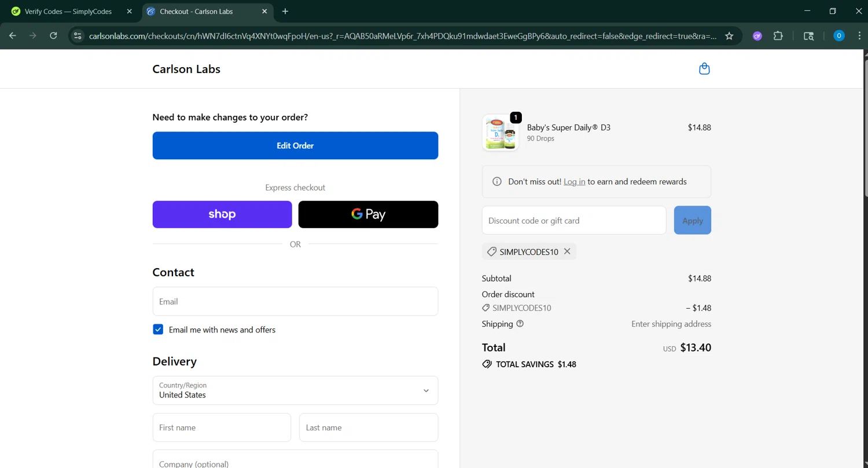Click the Baby's Super Daily® D3 product name
The image size is (868, 468).
point(568,127)
